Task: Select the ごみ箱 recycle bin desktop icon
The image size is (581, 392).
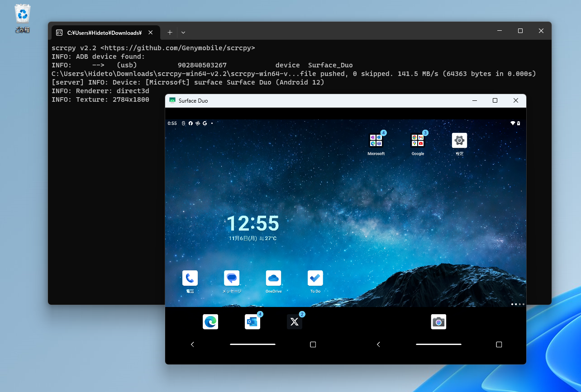Action: [23, 18]
